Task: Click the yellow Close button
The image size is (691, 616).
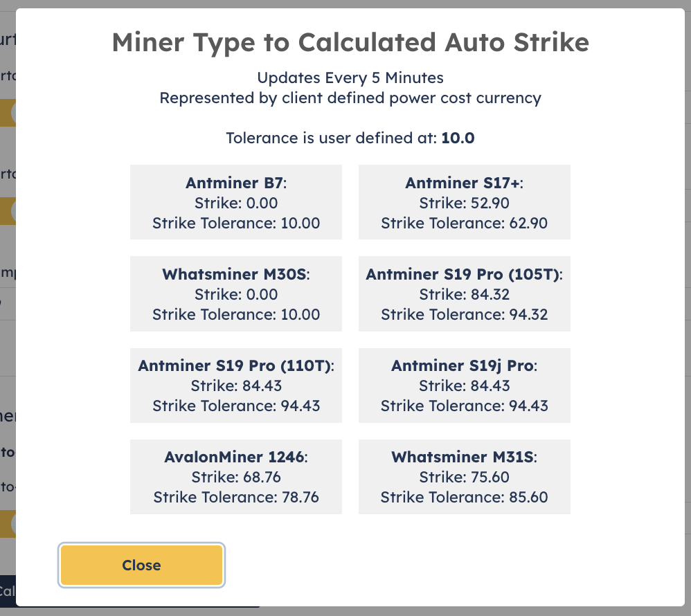Action: (141, 565)
